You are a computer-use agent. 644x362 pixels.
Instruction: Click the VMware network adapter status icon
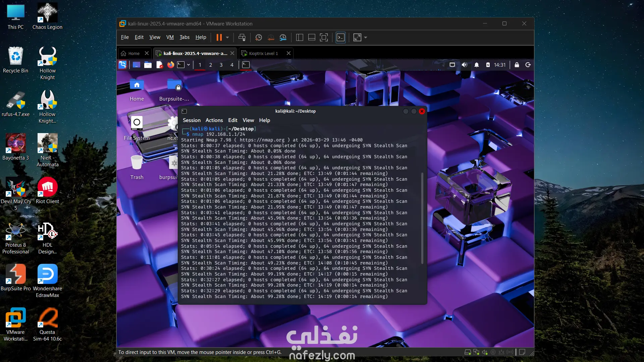point(476,352)
